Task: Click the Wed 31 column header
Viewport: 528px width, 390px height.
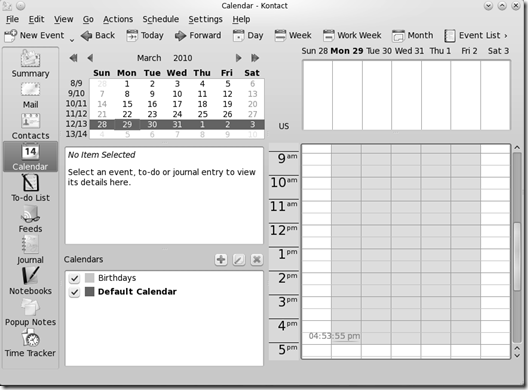Action: [x=409, y=51]
